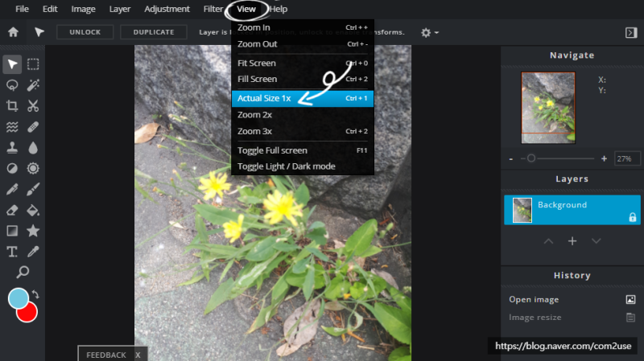644x361 pixels.
Task: Select the Marquee selection tool
Action: pos(33,64)
